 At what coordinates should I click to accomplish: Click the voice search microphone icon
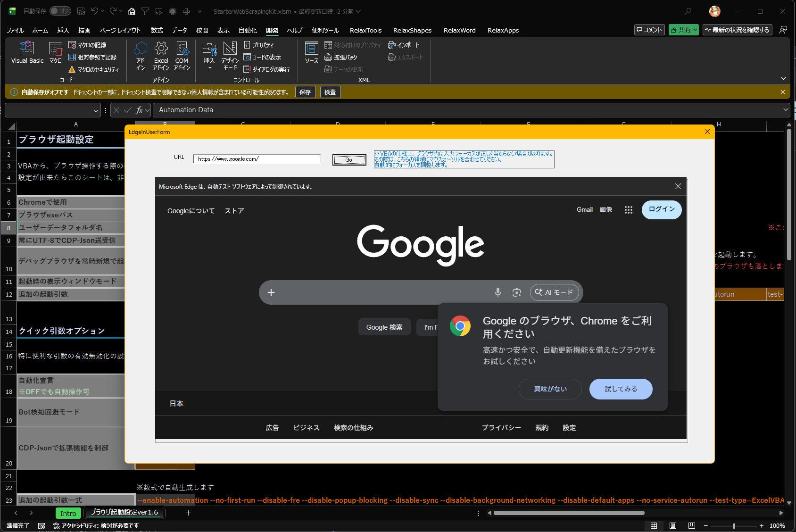tap(498, 292)
